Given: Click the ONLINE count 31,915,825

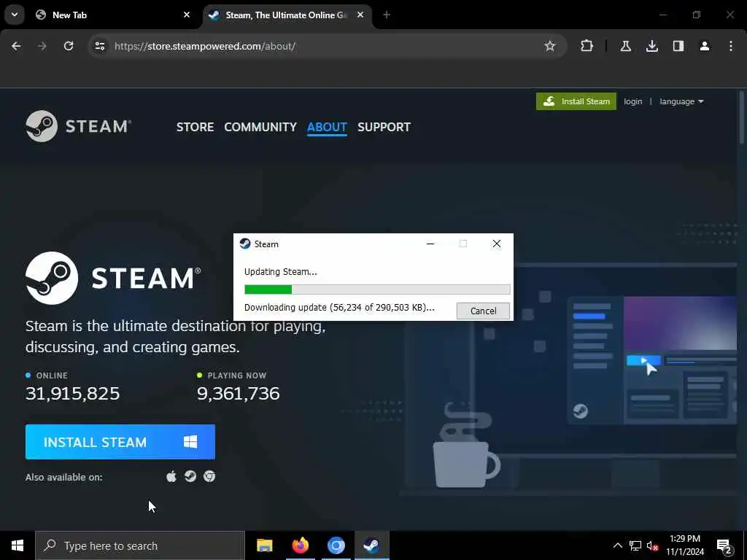Looking at the screenshot, I should [72, 393].
